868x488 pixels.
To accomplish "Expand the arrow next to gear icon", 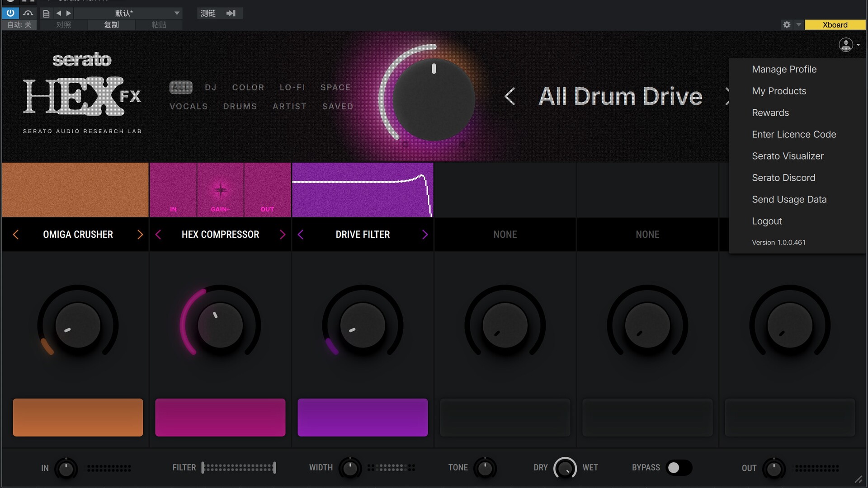I will [799, 25].
